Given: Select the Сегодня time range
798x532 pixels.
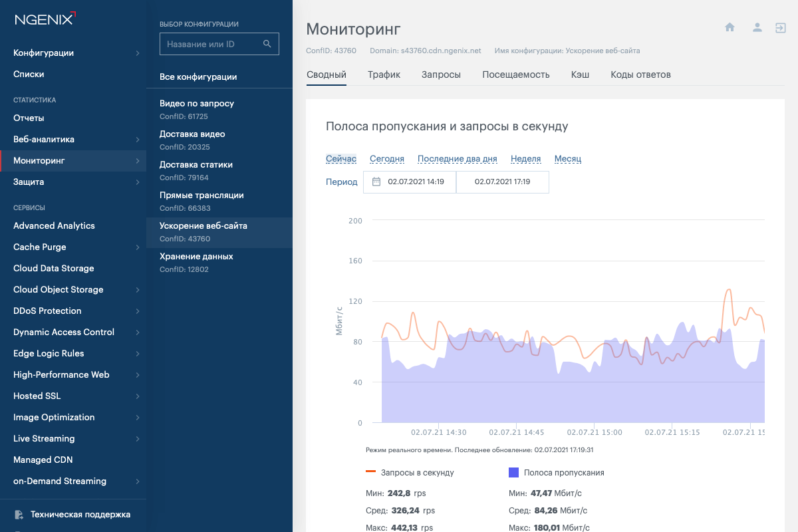Looking at the screenshot, I should pyautogui.click(x=387, y=159).
